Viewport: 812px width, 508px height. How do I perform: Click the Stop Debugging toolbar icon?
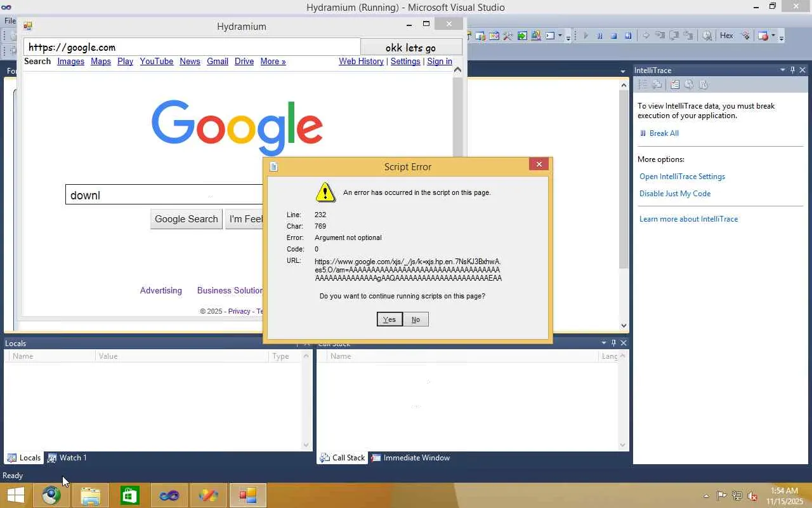(x=613, y=36)
